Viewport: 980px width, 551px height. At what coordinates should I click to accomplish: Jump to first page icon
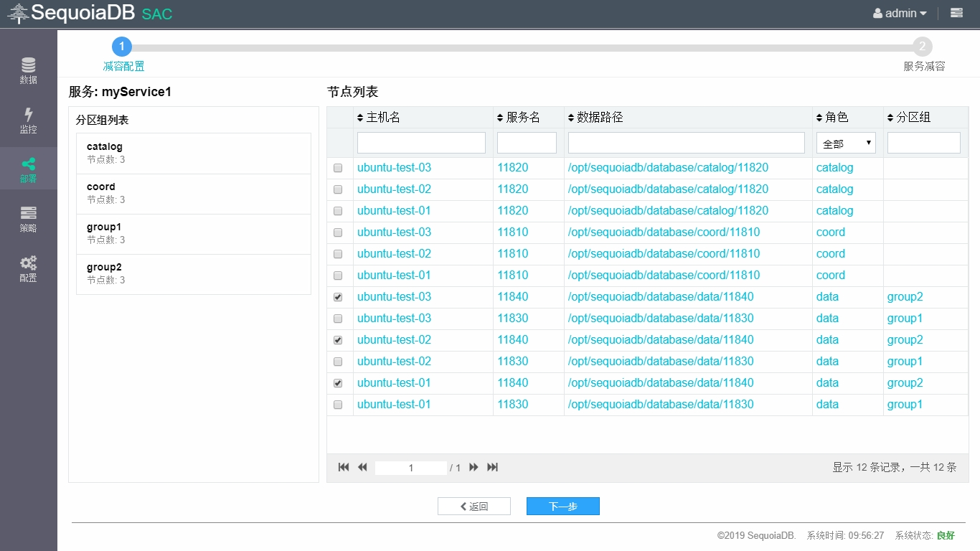coord(344,467)
